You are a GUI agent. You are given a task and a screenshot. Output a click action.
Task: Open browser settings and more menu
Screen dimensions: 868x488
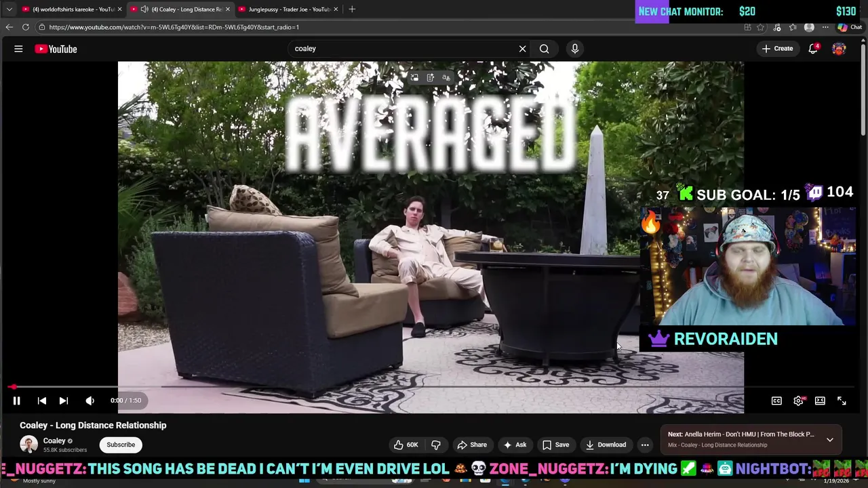click(x=825, y=27)
